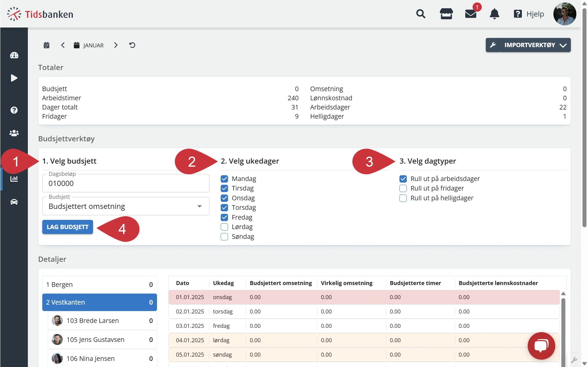Select the 03.01.2025 fredag row
Viewport: 588px width, 367px height.
tap(364, 326)
